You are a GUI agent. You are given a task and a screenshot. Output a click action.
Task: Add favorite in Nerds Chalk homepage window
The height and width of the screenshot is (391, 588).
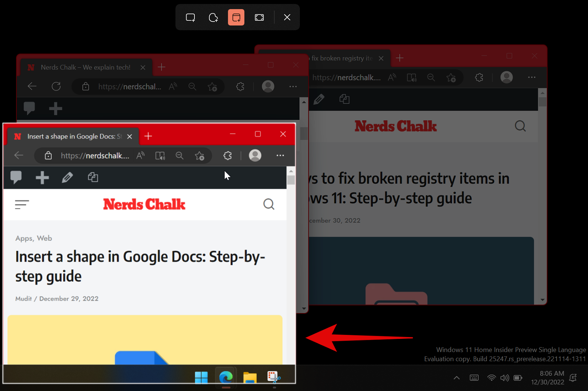click(212, 86)
